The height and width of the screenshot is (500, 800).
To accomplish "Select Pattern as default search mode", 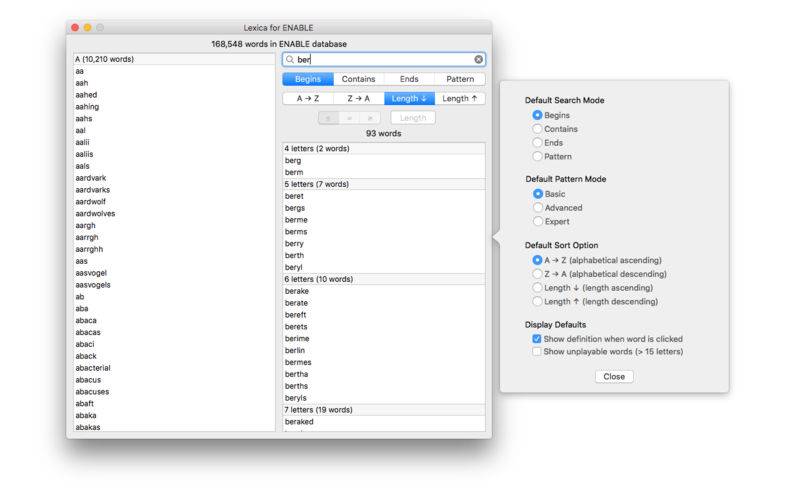I will [537, 157].
